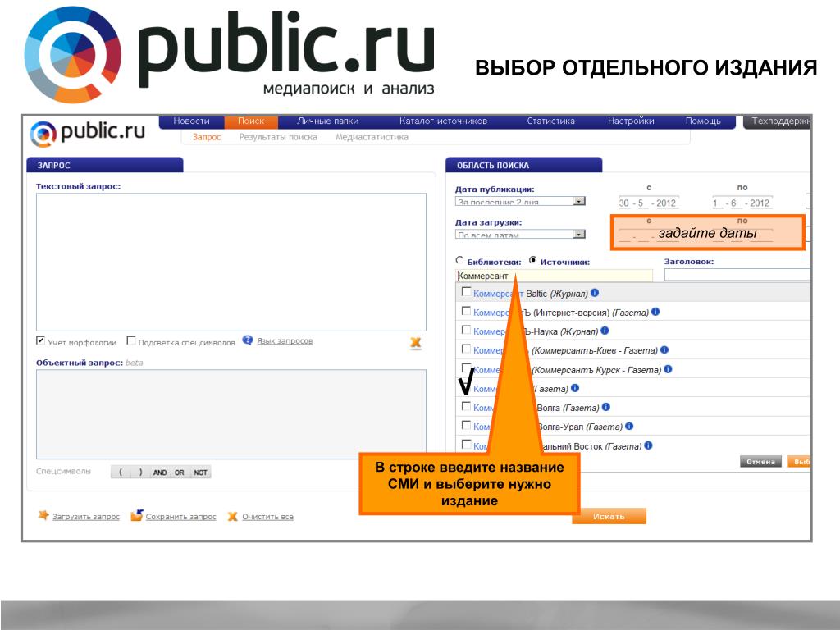Open the Статистика tab
The height and width of the screenshot is (630, 840).
point(550,121)
